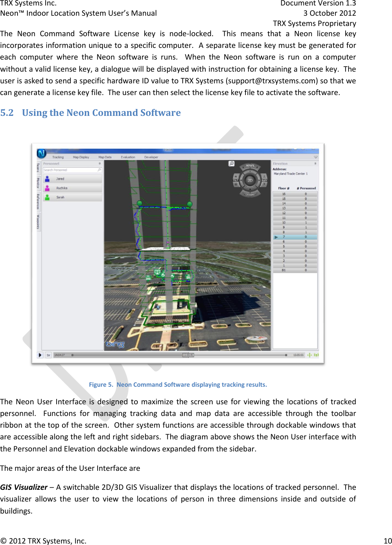The width and height of the screenshot is (392, 545).
Task: Open the Developer ribbon tab
Action: 151,157
